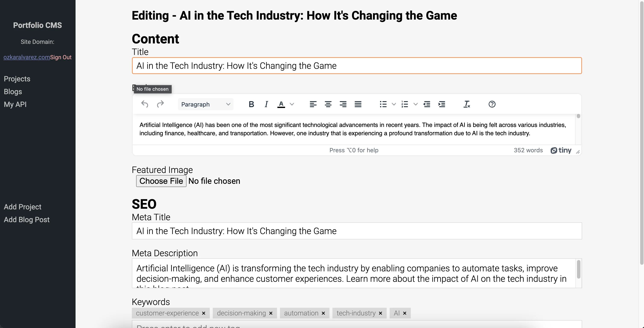Remove the automation keyword tag
The height and width of the screenshot is (328, 644).
[x=323, y=313]
